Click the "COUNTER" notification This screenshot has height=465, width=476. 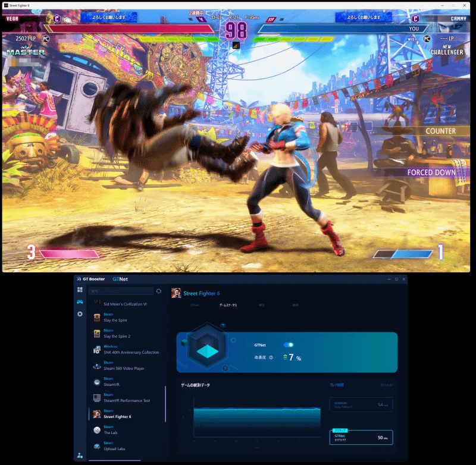(x=440, y=131)
